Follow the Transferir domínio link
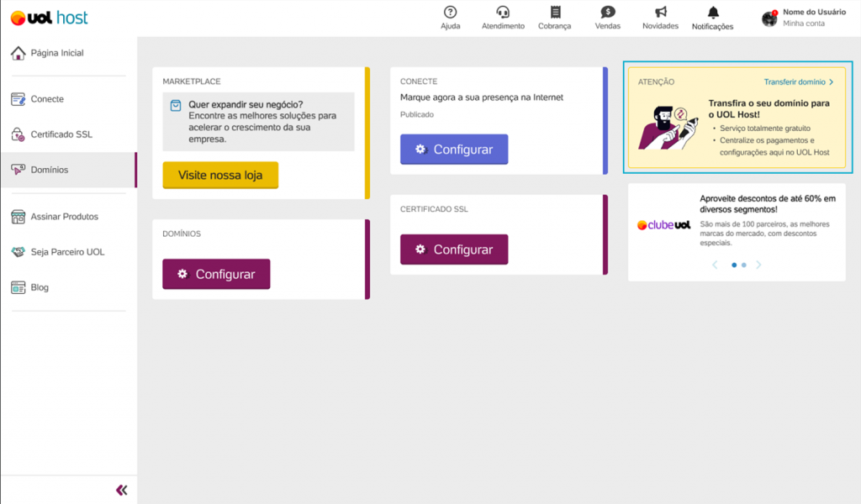Image resolution: width=861 pixels, height=504 pixels. (x=798, y=82)
